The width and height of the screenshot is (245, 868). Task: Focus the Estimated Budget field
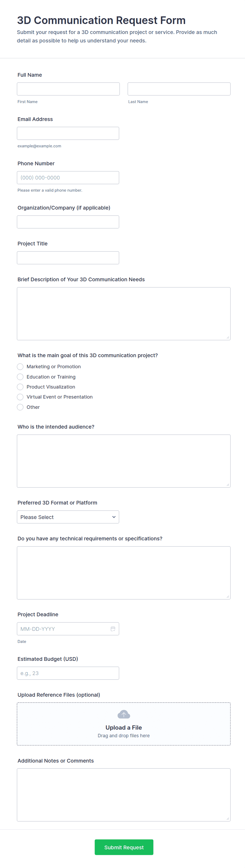tap(68, 673)
